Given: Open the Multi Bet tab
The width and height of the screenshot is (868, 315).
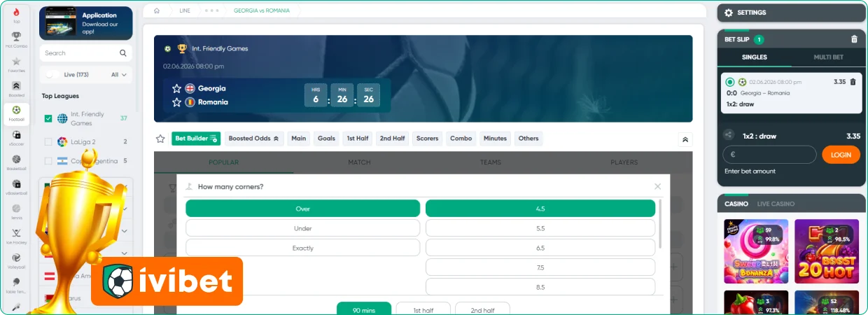Looking at the screenshot, I should coord(828,57).
